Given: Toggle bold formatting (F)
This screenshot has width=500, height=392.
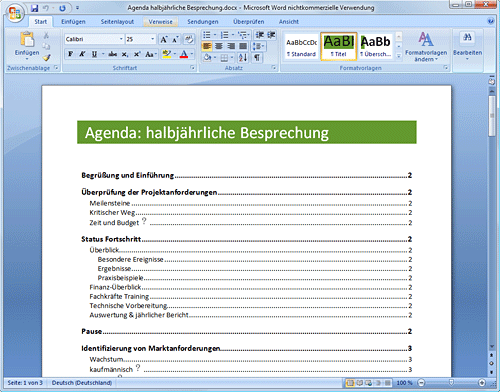Looking at the screenshot, I should [70, 54].
